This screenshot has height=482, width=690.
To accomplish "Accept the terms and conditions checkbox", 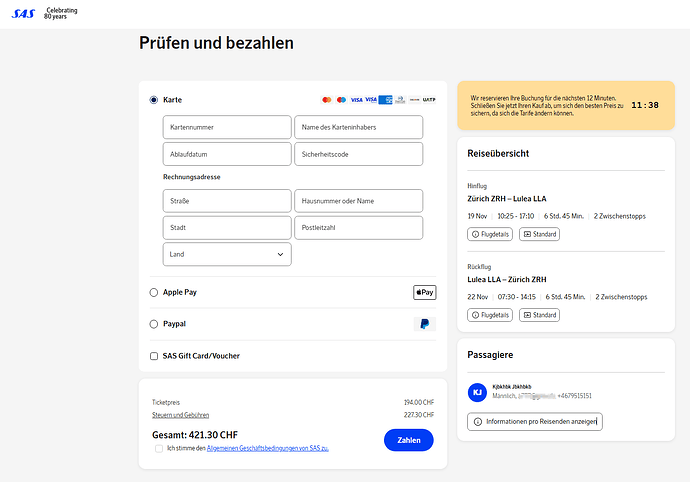I will pyautogui.click(x=159, y=449).
